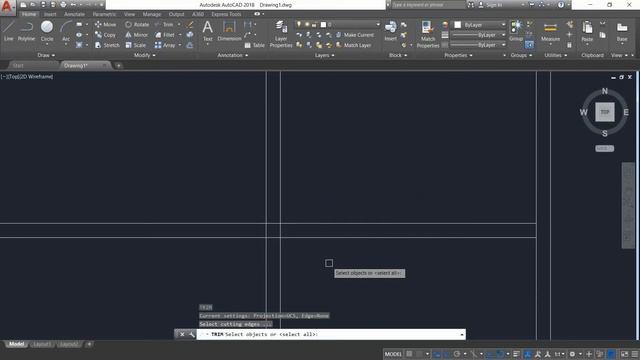Cancel command with X in command line

pos(182,334)
